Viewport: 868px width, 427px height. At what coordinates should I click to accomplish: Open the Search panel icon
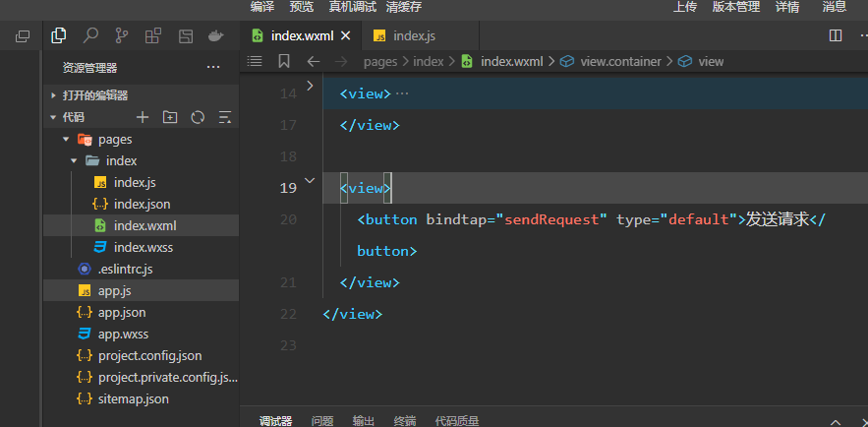pyautogui.click(x=90, y=36)
